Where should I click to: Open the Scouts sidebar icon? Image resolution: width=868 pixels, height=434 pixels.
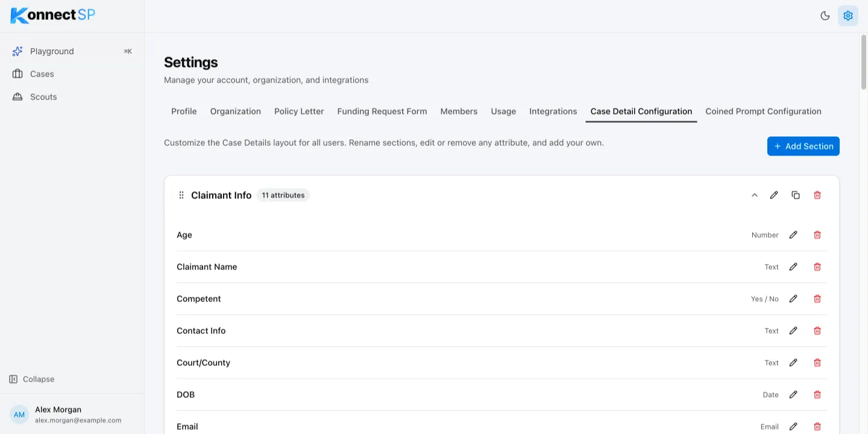17,97
